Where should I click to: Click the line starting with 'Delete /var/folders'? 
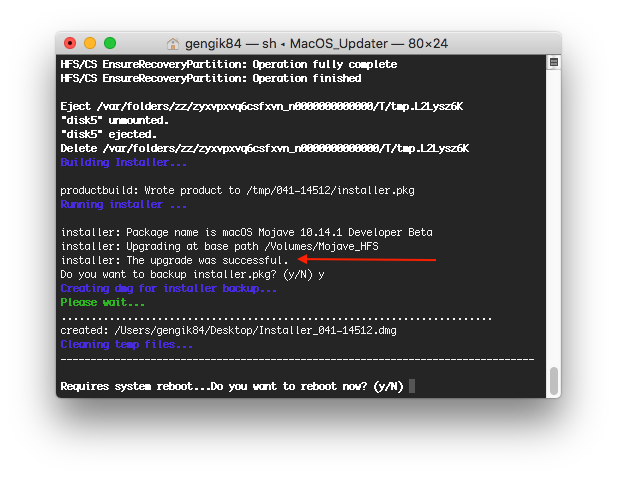click(x=264, y=148)
